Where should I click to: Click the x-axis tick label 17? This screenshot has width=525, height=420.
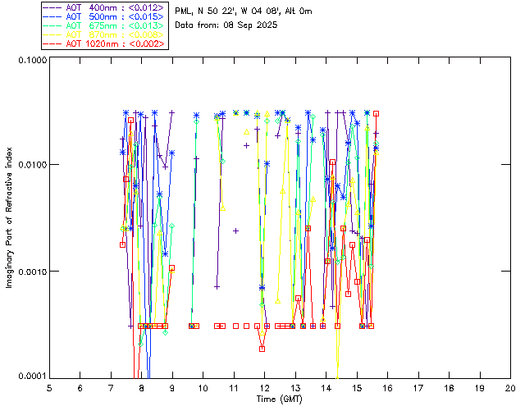[418, 388]
